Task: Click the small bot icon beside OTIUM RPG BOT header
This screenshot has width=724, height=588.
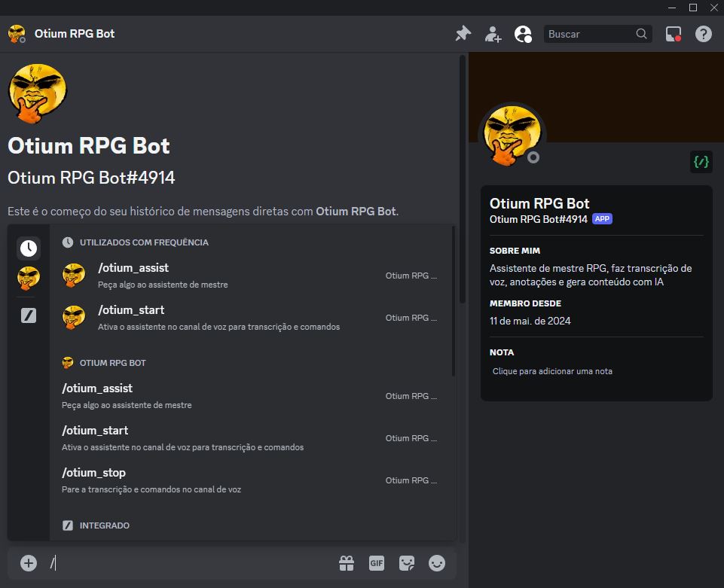Action: pyautogui.click(x=68, y=363)
